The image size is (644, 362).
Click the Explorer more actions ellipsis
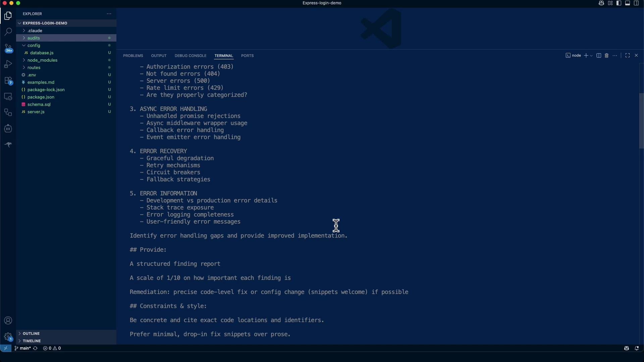tap(109, 14)
